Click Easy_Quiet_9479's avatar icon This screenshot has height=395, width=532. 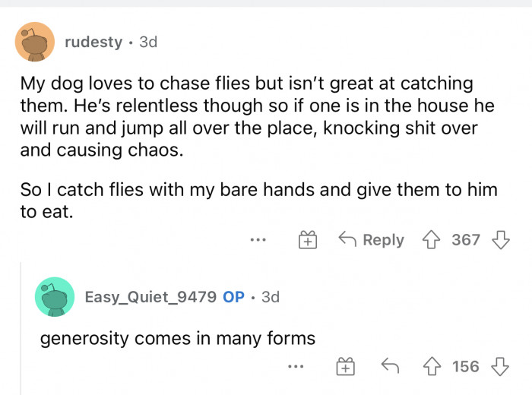coord(55,297)
